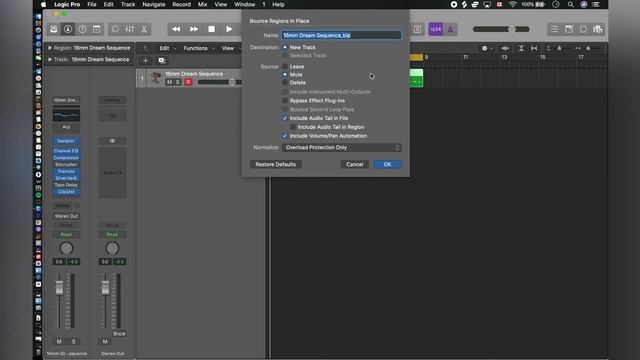Open the File menu
This screenshot has height=360, width=640.
(92, 4)
